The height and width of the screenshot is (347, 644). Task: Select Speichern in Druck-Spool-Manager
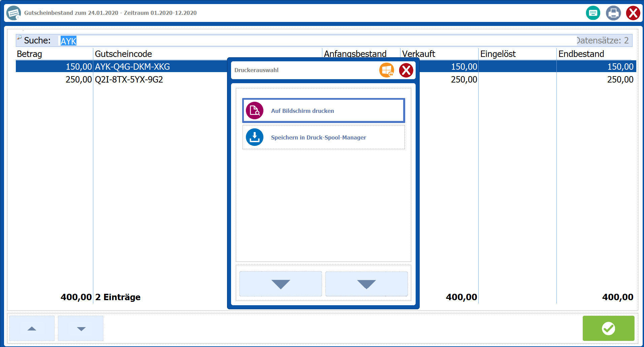coord(323,137)
